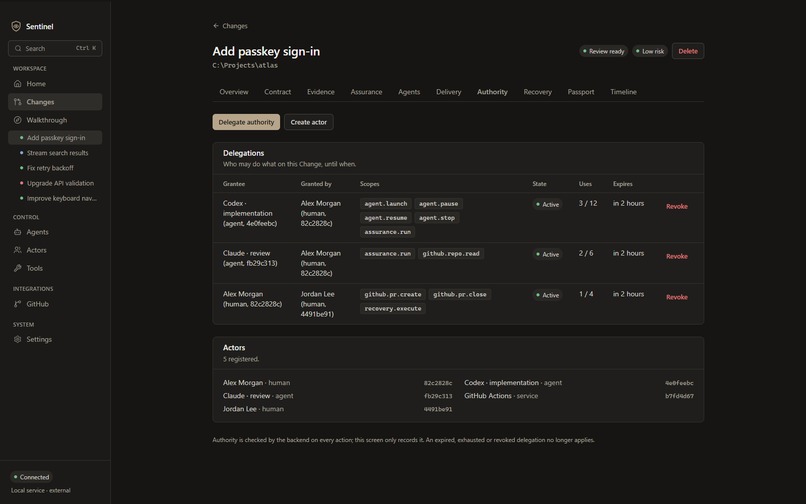Viewport: 806px width, 504px height.
Task: Open Actors page in sidebar
Action: (55, 250)
